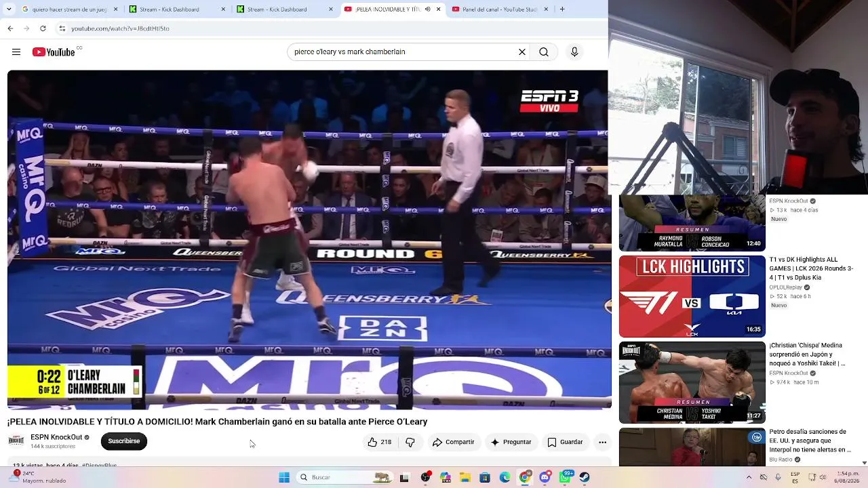The width and height of the screenshot is (868, 488).
Task: Open the Windows Start menu
Action: 284,477
